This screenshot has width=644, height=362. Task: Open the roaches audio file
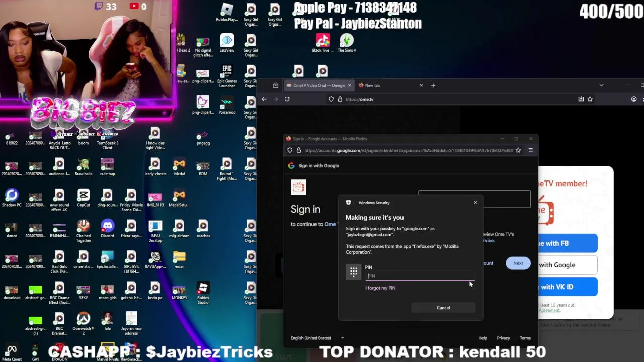(203, 228)
